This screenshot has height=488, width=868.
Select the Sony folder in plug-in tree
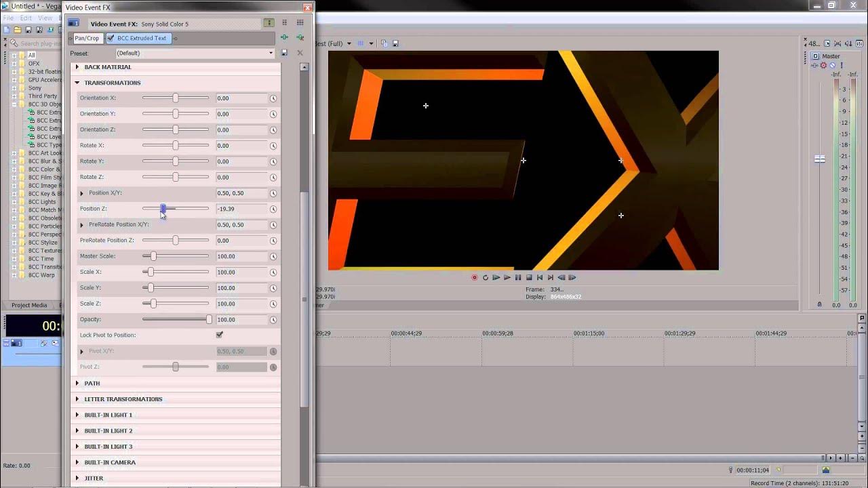pos(35,88)
